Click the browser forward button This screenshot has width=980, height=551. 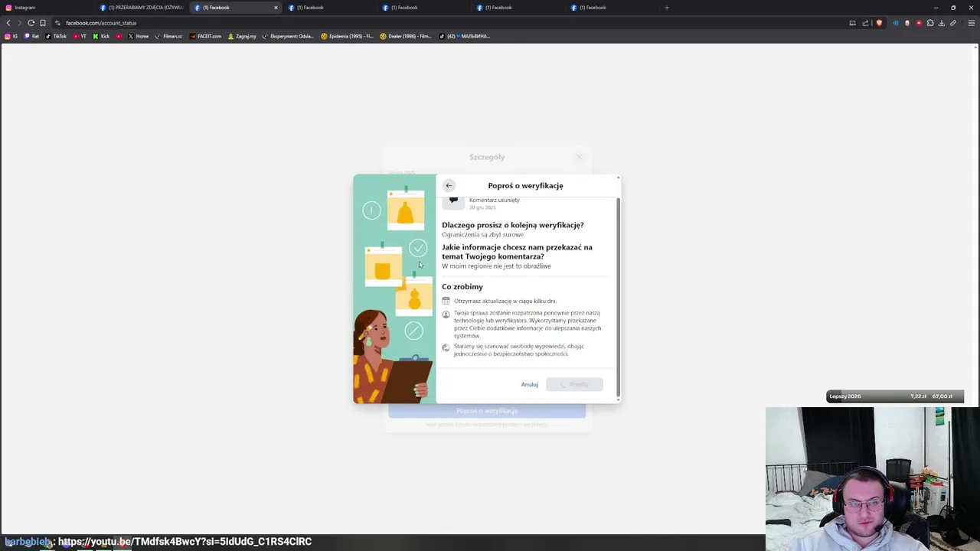pyautogui.click(x=19, y=23)
